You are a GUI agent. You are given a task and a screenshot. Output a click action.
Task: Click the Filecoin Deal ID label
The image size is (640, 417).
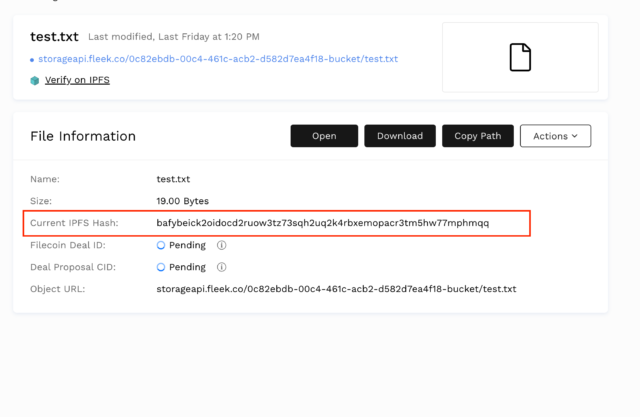click(68, 245)
